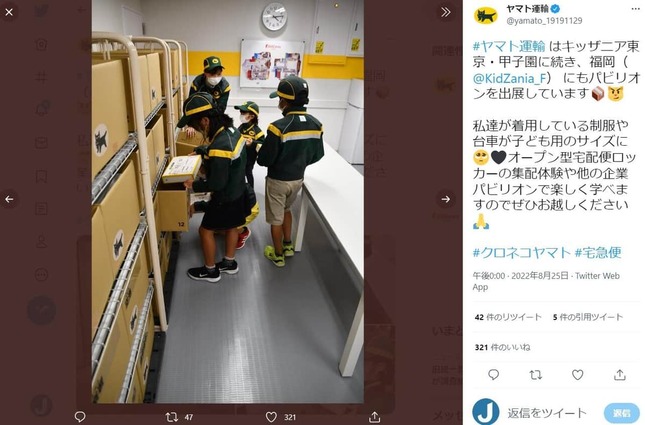Image resolution: width=645 pixels, height=425 pixels.
Task: Open share menu icon in sidebar
Action: tap(620, 374)
